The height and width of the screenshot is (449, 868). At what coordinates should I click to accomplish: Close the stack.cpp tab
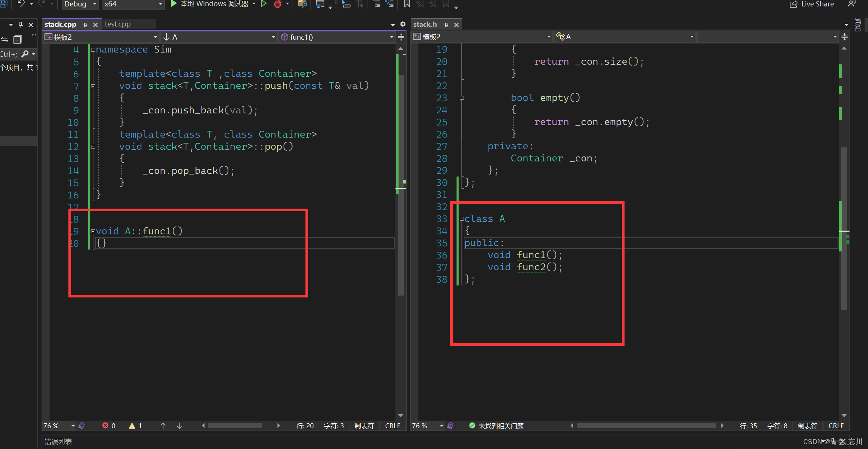95,25
